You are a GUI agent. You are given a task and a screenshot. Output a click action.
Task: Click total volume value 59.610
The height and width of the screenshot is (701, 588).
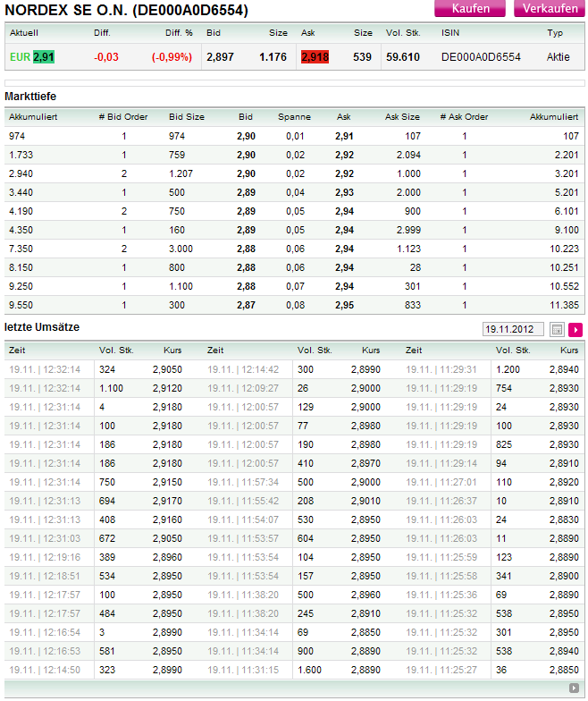[x=402, y=57]
